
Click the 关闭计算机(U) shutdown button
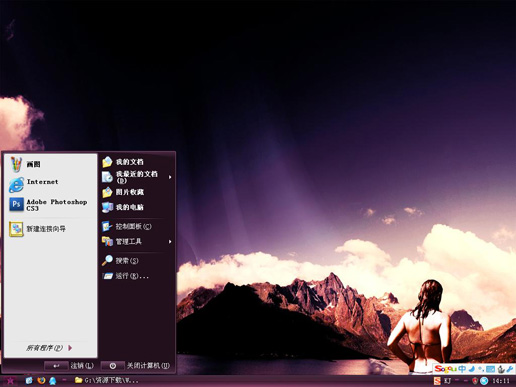(135, 366)
